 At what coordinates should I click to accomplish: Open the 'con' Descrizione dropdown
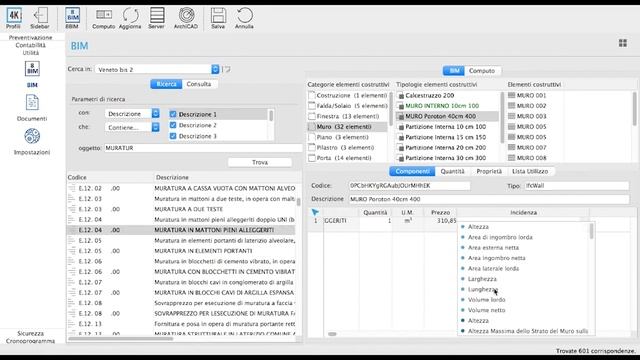pos(132,113)
